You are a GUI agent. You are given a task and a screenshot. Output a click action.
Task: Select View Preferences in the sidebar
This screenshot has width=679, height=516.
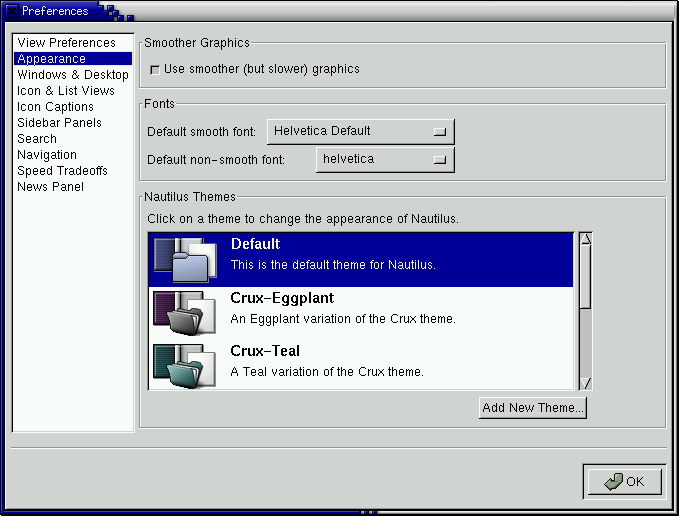(66, 43)
